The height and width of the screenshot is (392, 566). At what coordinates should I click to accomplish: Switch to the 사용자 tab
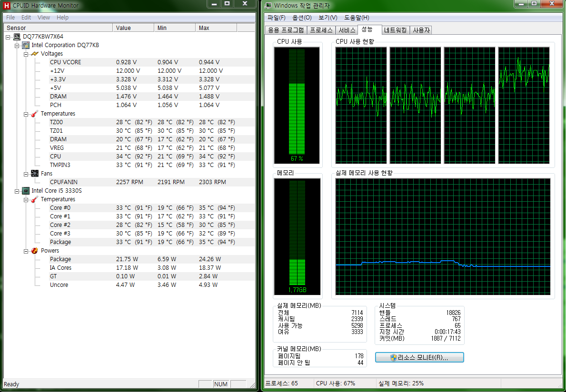tap(421, 30)
